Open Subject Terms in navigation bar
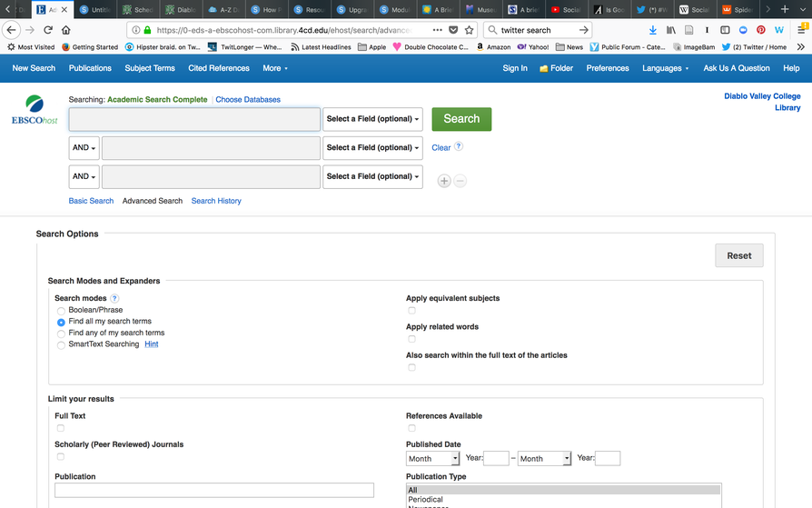 (x=150, y=68)
